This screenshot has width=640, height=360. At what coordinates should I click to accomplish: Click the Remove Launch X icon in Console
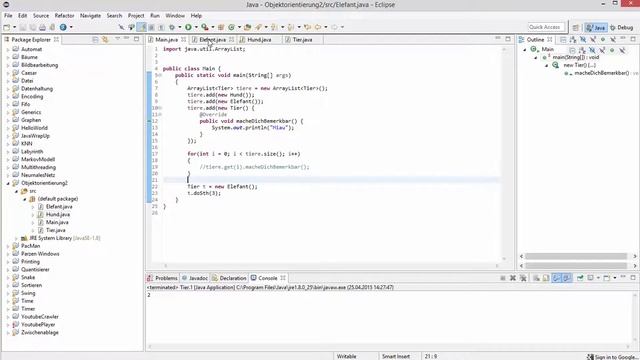[513, 278]
